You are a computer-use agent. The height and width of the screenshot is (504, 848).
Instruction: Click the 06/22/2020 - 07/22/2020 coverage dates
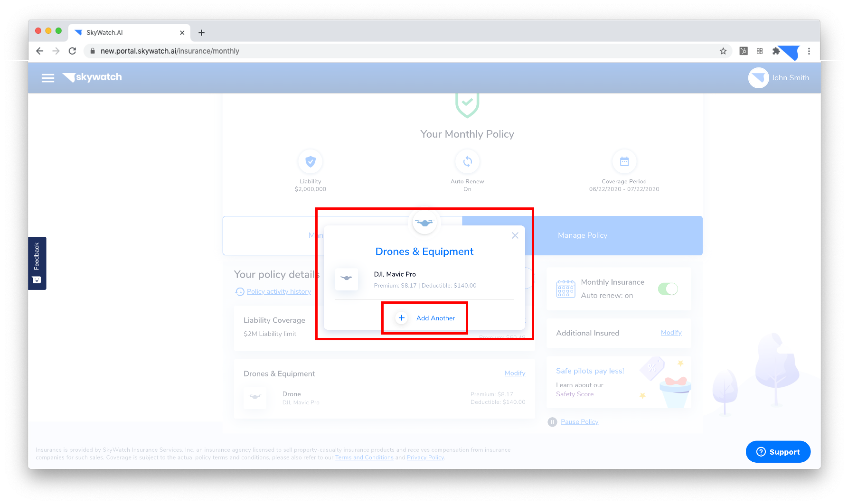tap(624, 189)
